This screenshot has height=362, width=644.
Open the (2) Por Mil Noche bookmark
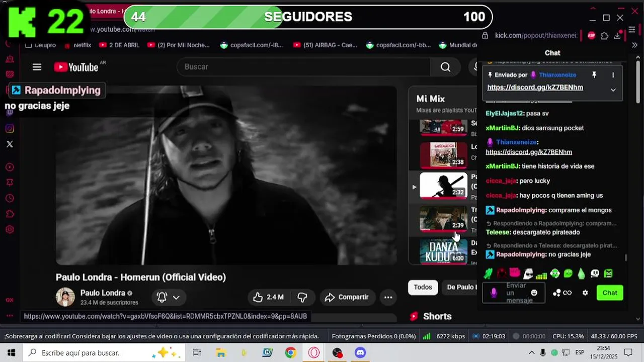coord(179,45)
